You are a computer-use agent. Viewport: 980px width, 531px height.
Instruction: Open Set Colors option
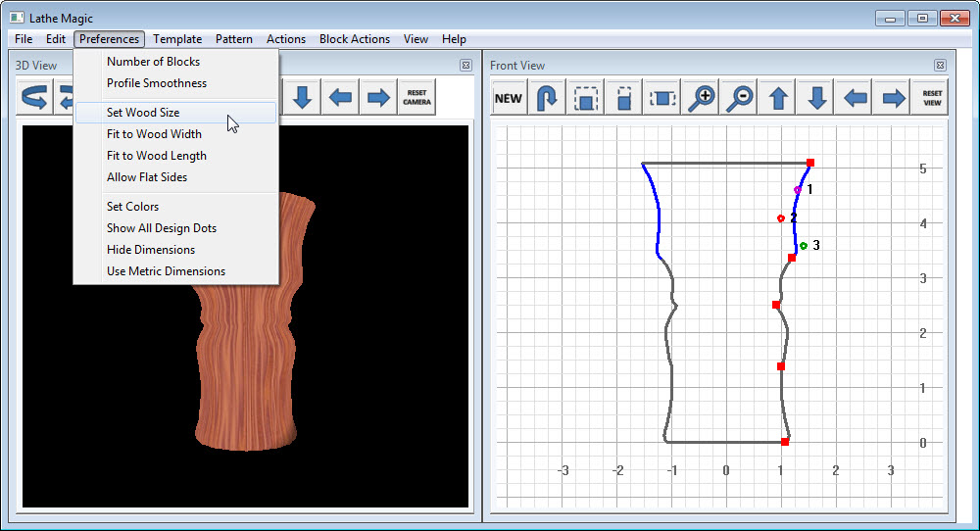coord(132,207)
